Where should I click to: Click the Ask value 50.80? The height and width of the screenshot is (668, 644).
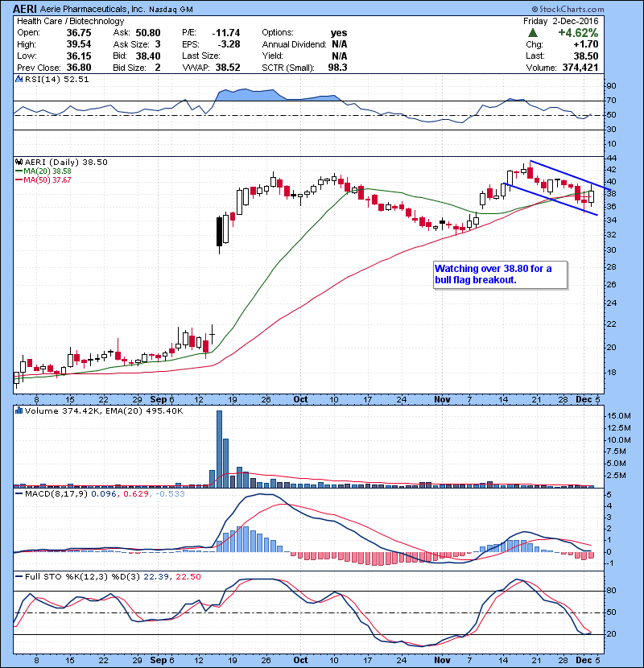pyautogui.click(x=148, y=33)
